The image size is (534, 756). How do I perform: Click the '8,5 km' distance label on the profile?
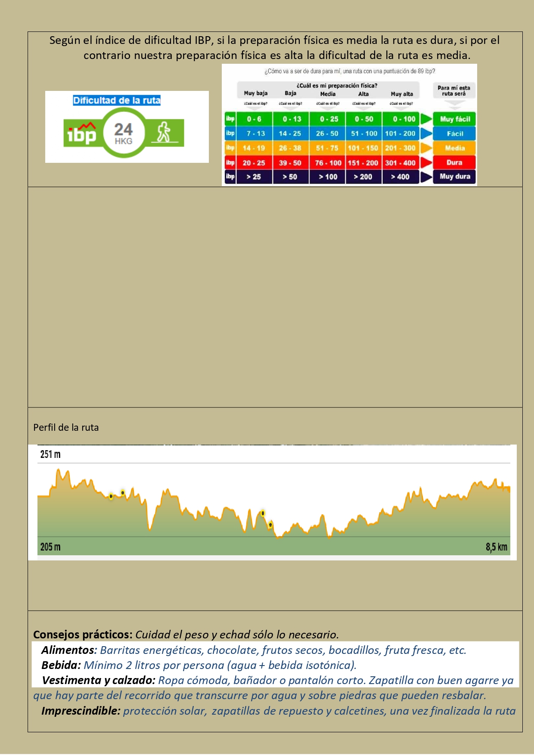coord(497,547)
